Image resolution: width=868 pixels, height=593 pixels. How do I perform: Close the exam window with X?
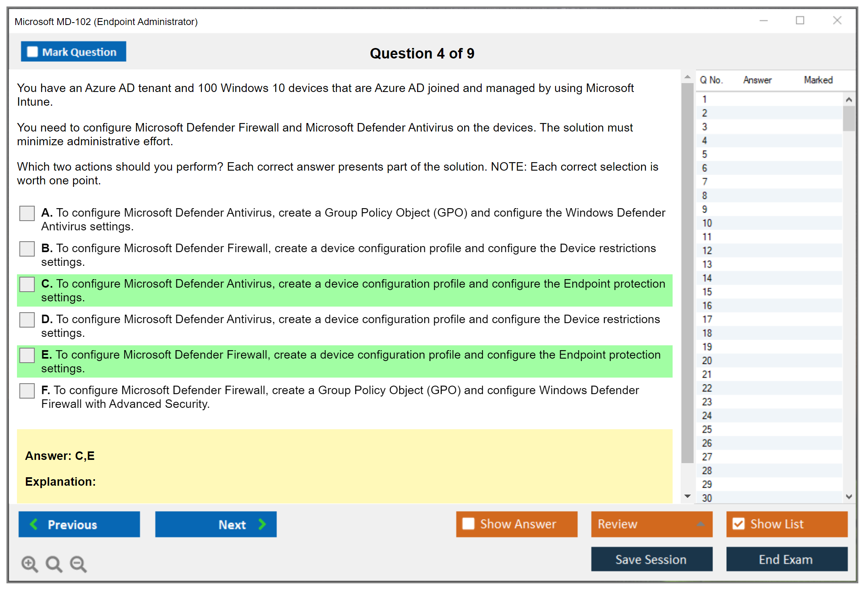click(x=837, y=21)
